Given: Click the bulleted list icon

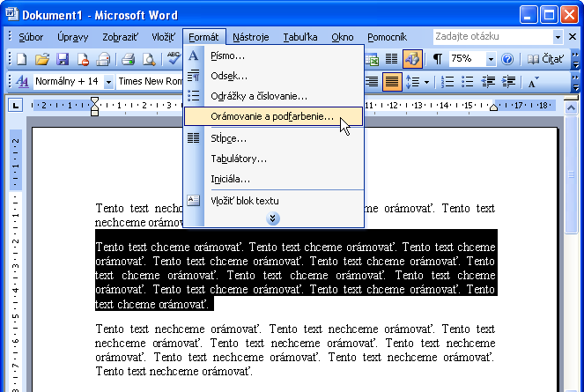Looking at the screenshot, I should click(469, 82).
